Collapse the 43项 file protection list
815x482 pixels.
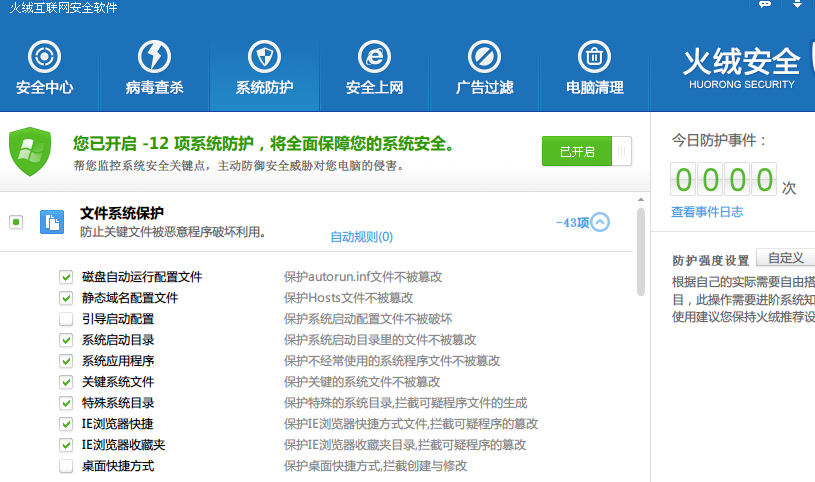tap(599, 222)
